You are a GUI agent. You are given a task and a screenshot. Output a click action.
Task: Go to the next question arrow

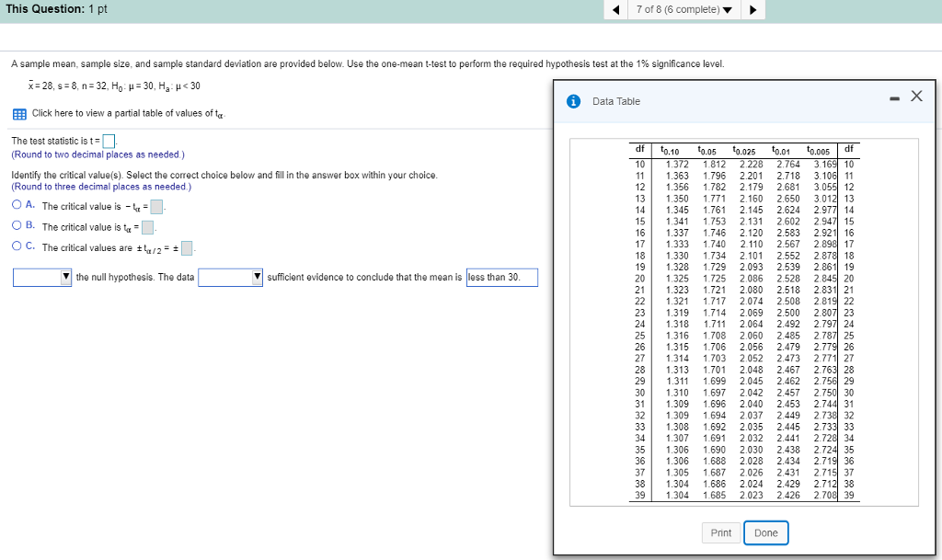pos(753,9)
